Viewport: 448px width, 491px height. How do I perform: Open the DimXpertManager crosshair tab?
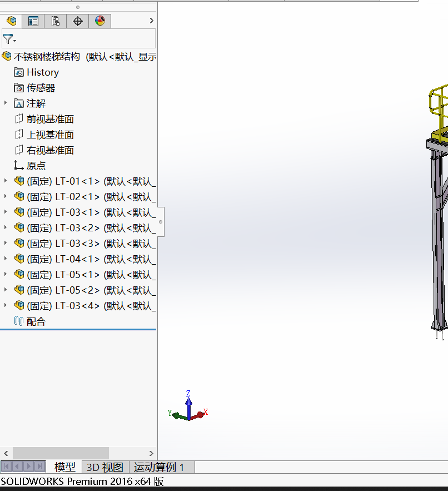pyautogui.click(x=78, y=21)
